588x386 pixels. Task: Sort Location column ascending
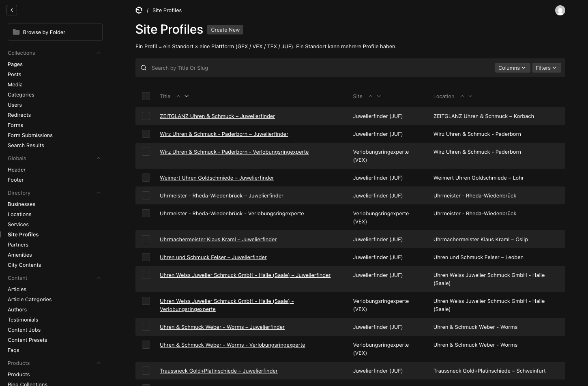click(x=462, y=96)
